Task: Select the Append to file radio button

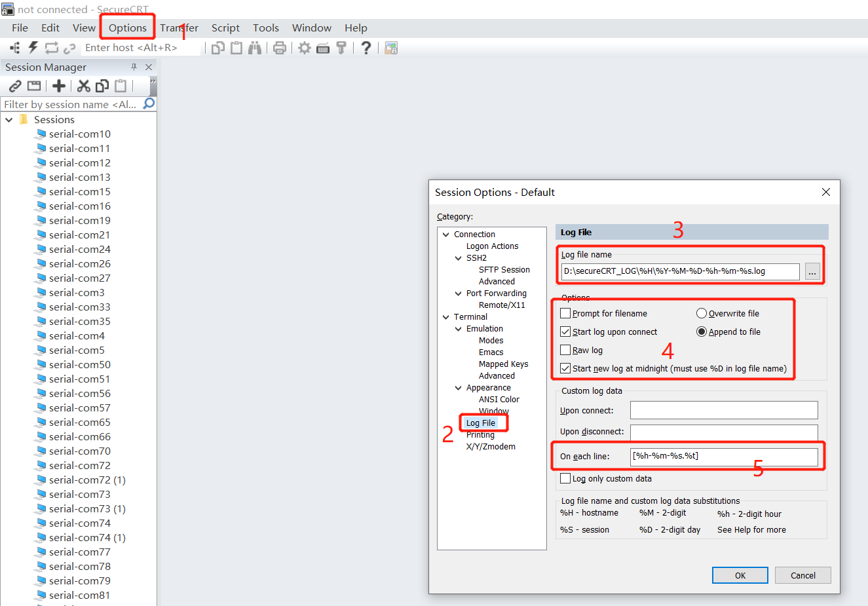Action: click(x=702, y=331)
